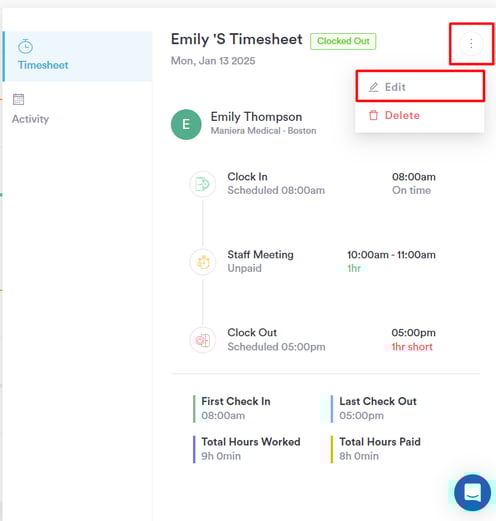Switch to the Activity sidebar tab
Image resolution: width=496 pixels, height=521 pixels.
coord(30,109)
